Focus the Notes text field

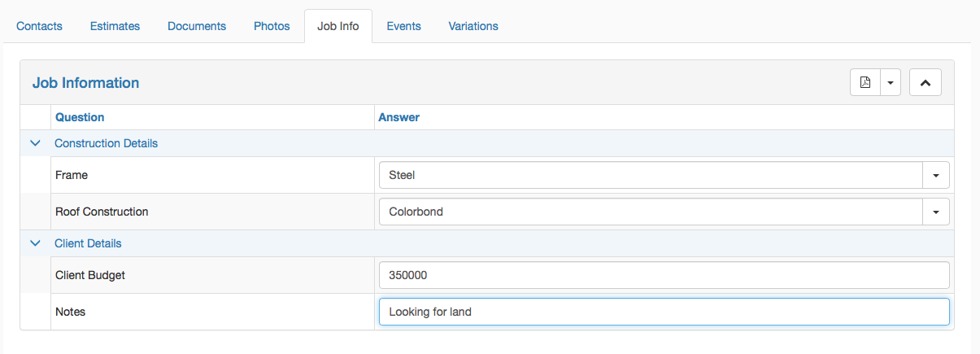point(664,312)
